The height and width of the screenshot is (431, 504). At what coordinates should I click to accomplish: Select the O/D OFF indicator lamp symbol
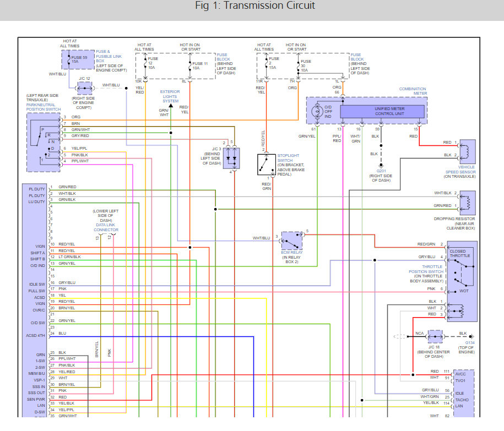pyautogui.click(x=317, y=111)
